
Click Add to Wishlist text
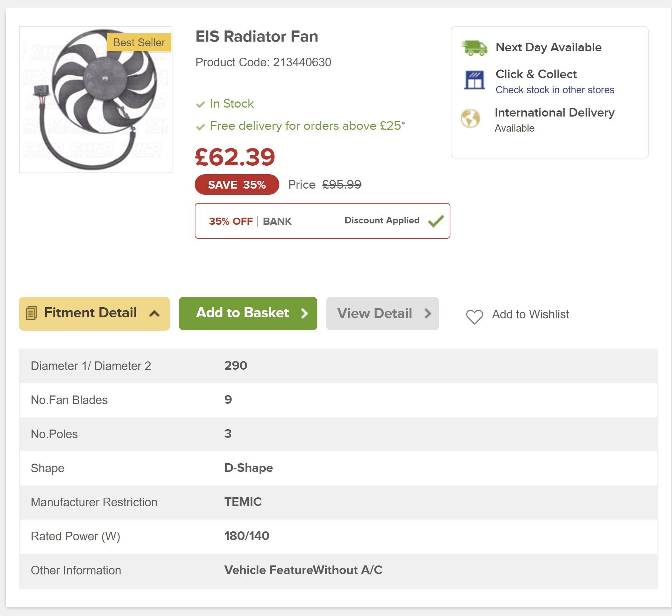tap(530, 314)
